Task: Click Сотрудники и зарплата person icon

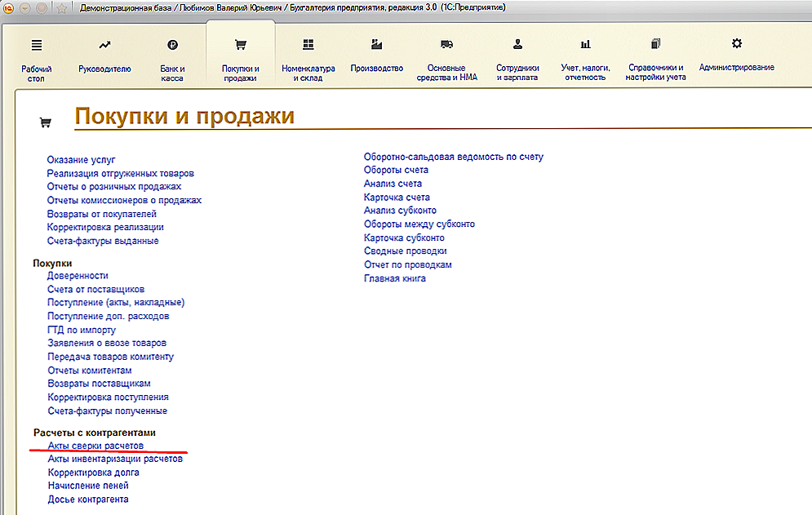Action: point(517,44)
